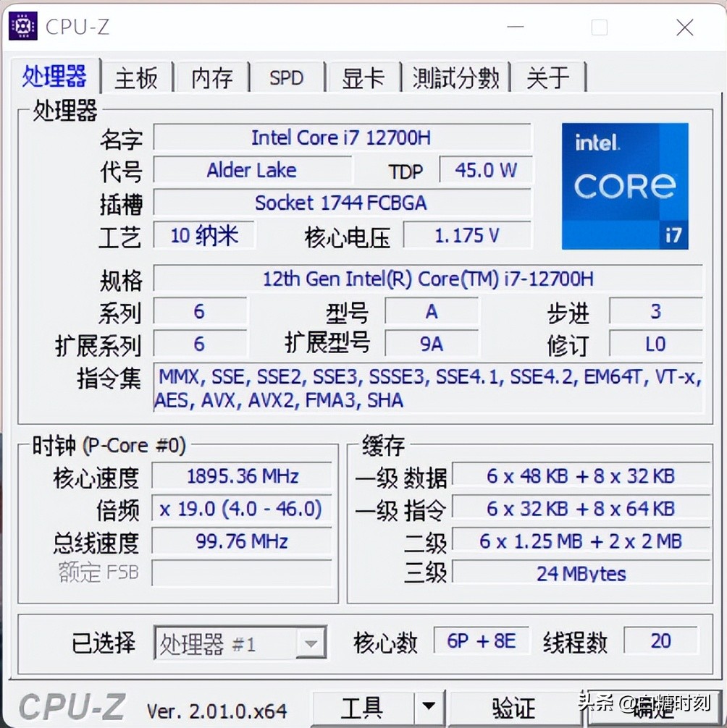Switch to the 测试分数 (Bench) tab
Screen dimensions: 727x728
(x=455, y=77)
